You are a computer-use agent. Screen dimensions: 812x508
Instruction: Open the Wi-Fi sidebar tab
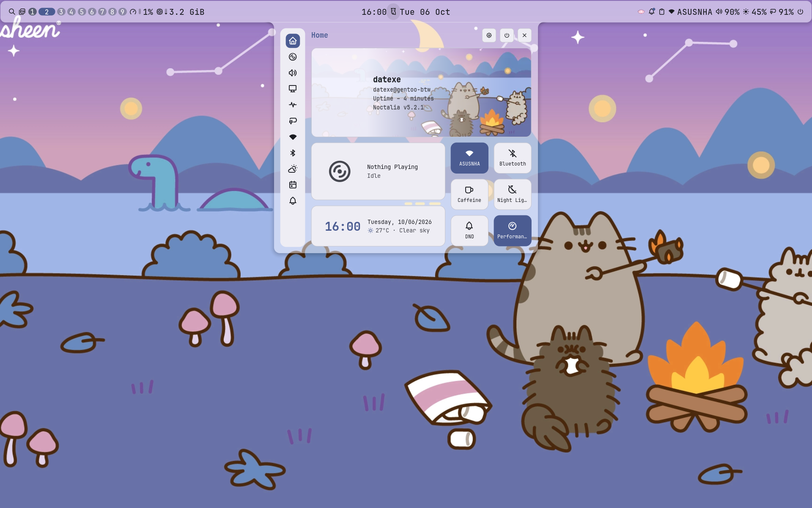click(x=293, y=137)
